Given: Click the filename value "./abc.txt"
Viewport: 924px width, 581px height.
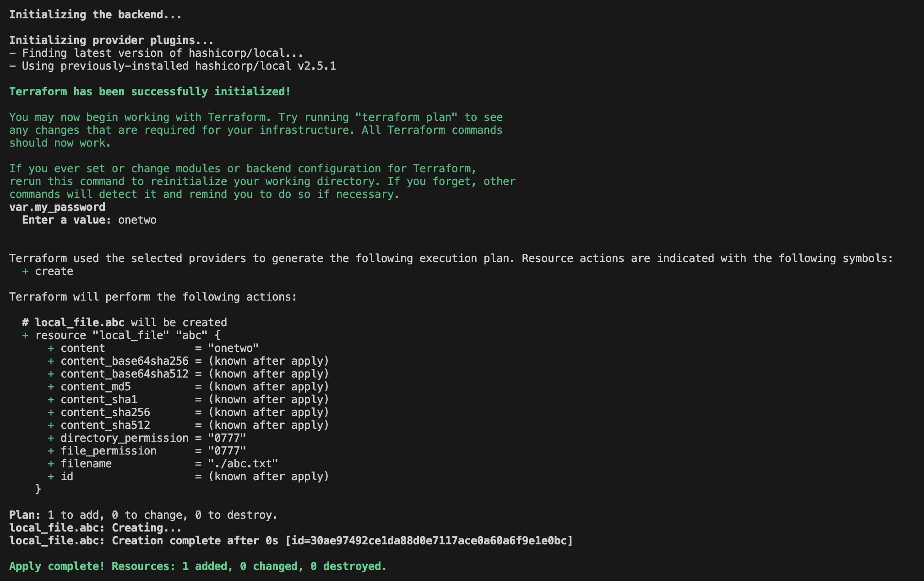Looking at the screenshot, I should [243, 464].
